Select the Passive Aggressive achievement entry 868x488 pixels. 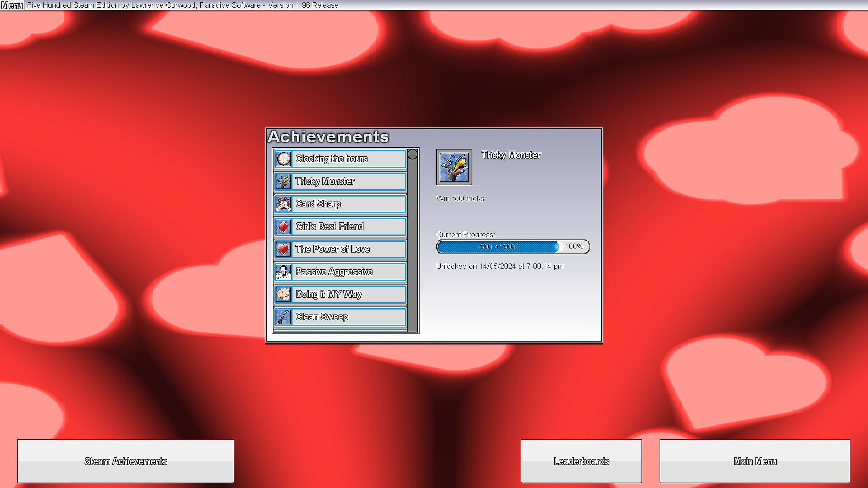tap(348, 272)
